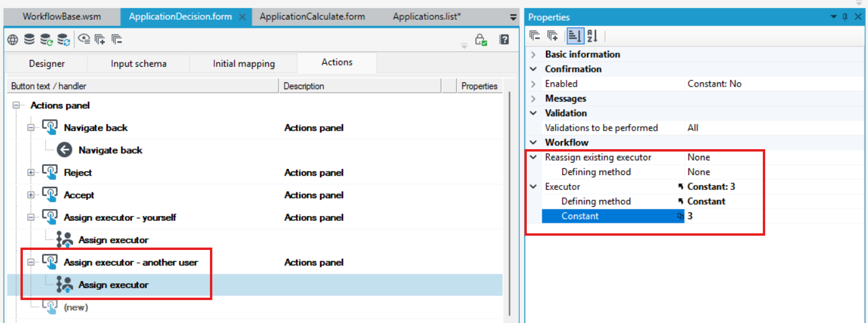Click the plain database icon in toolbar
This screenshot has width=868, height=323.
coord(29,40)
